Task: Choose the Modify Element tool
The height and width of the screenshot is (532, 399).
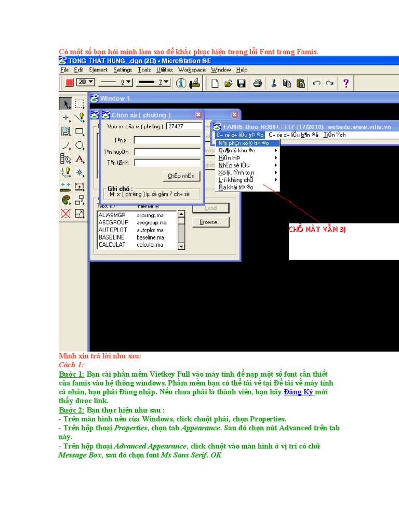Action: tap(79, 214)
